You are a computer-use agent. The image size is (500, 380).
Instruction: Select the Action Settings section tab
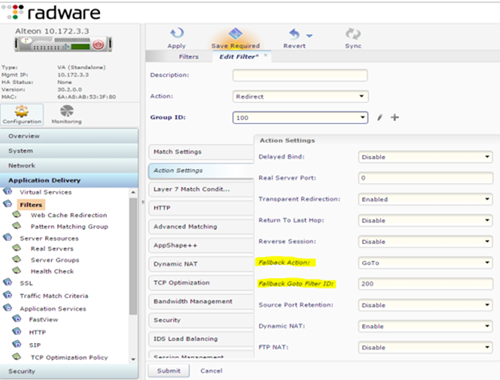(201, 170)
